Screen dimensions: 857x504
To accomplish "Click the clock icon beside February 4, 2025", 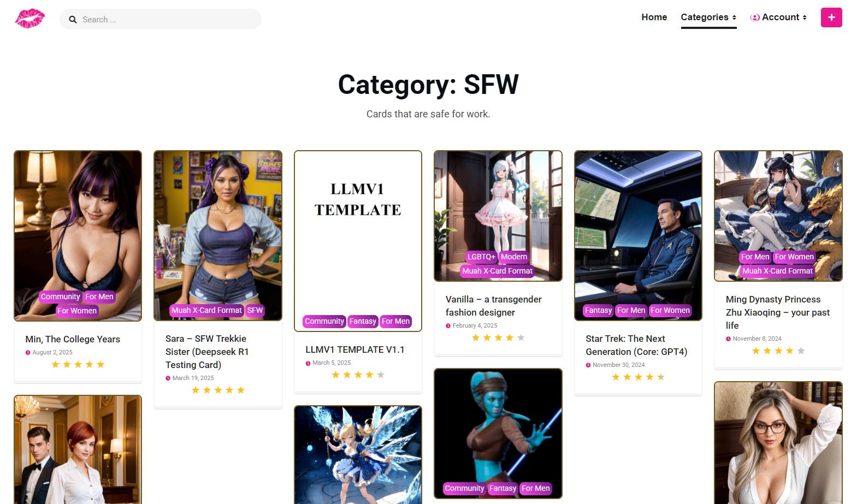I will pyautogui.click(x=448, y=326).
